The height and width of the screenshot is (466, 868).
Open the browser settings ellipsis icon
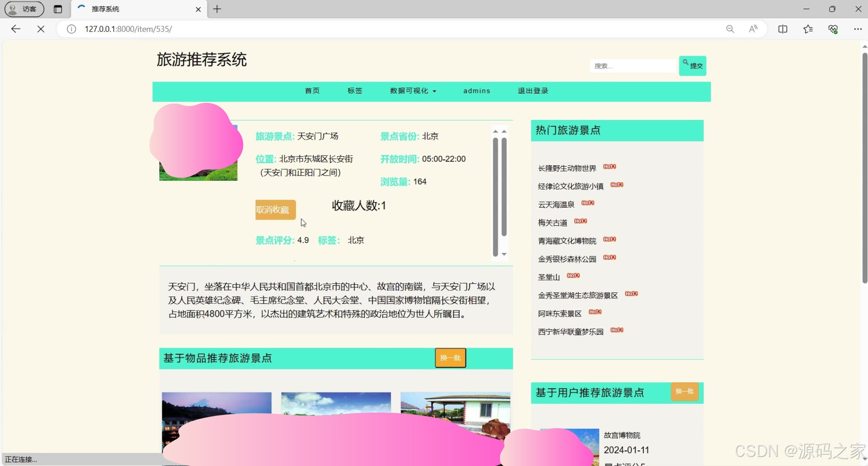click(858, 29)
